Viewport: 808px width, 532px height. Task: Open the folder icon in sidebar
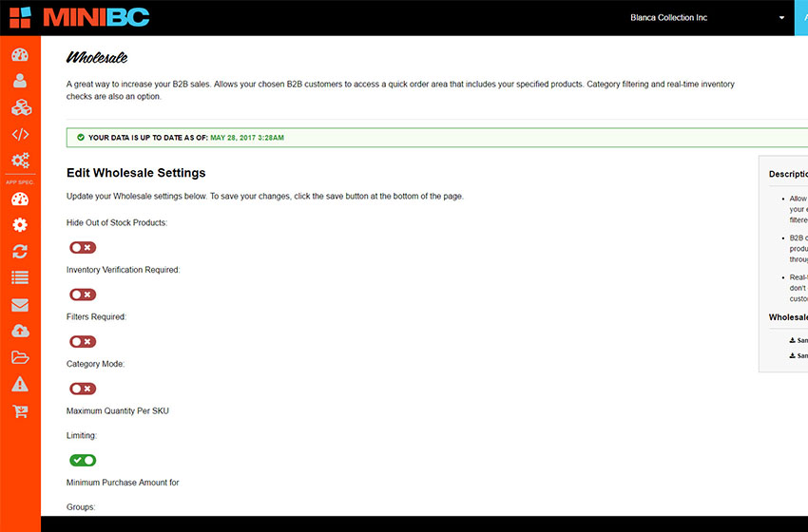tap(20, 358)
